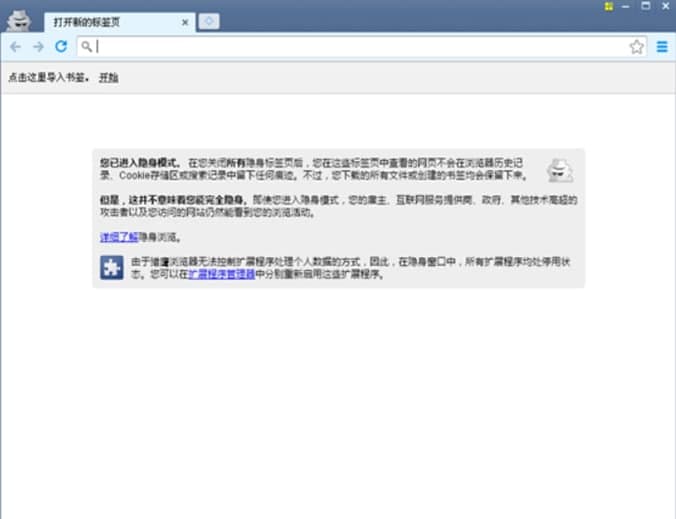Viewport: 676px width, 519px height.
Task: Maximize the browser window
Action: pyautogui.click(x=646, y=6)
